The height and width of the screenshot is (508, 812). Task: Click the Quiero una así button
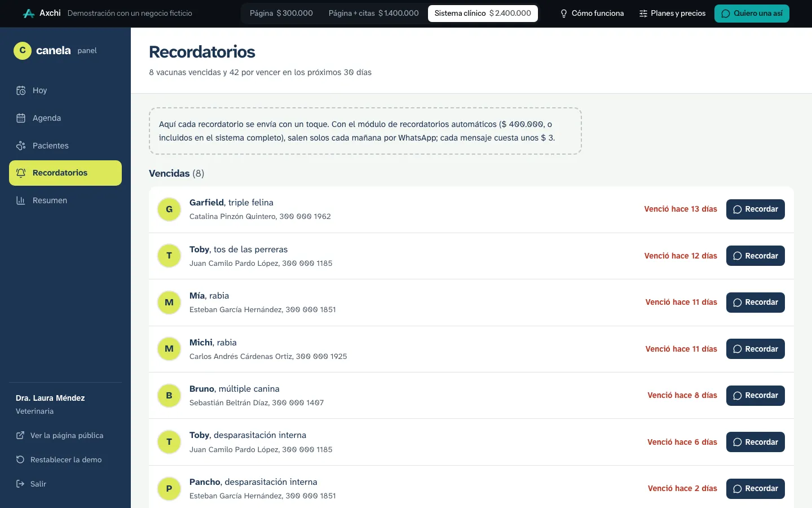[x=752, y=14]
